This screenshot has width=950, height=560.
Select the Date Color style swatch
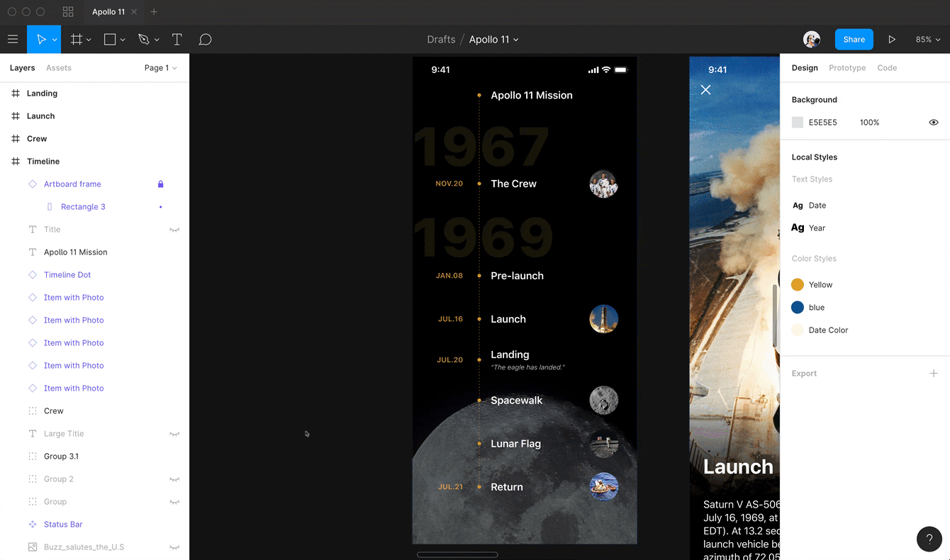point(798,330)
